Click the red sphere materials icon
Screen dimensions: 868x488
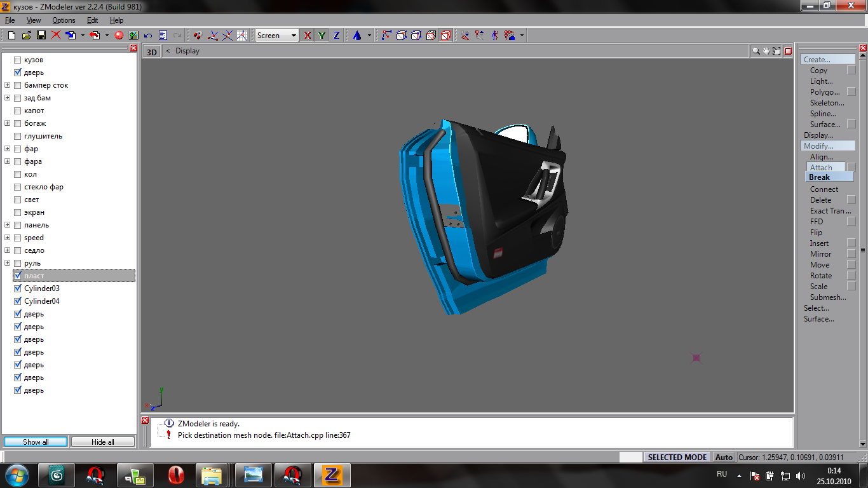(118, 36)
